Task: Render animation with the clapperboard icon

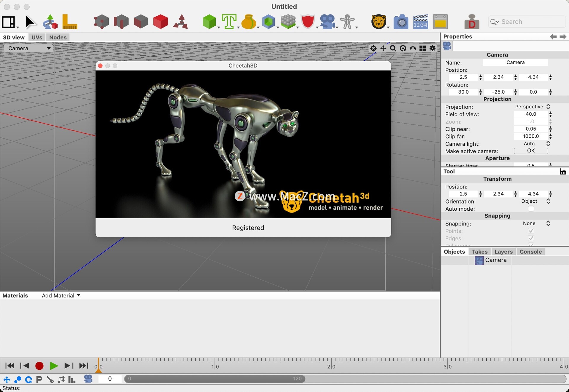Action: (421, 22)
